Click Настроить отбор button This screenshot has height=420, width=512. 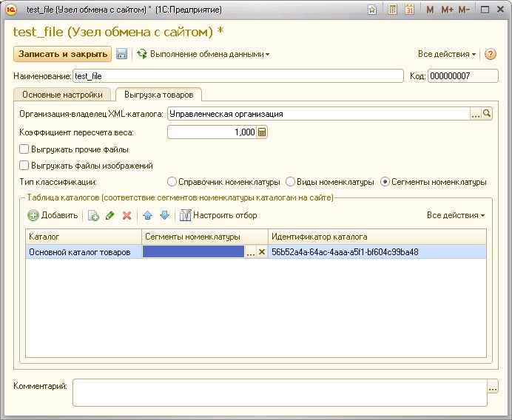(218, 215)
